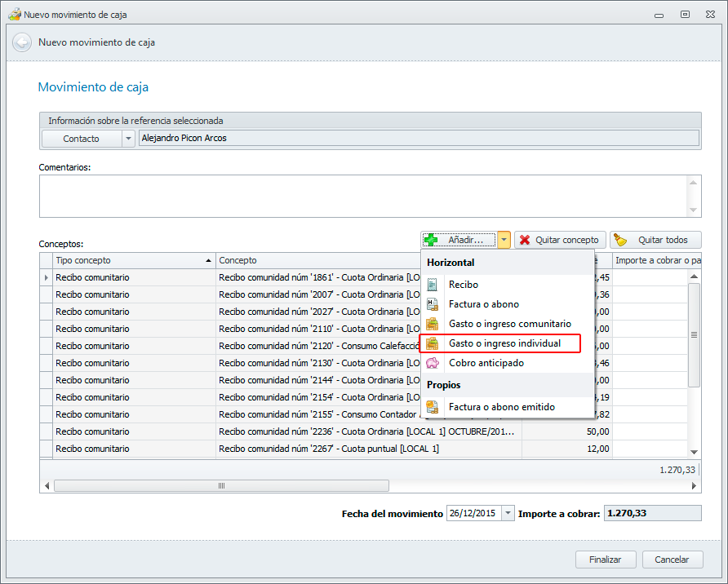Click the vertical scrollbar thumb of concepts grid
Screen dimensions: 728x584
[694, 335]
